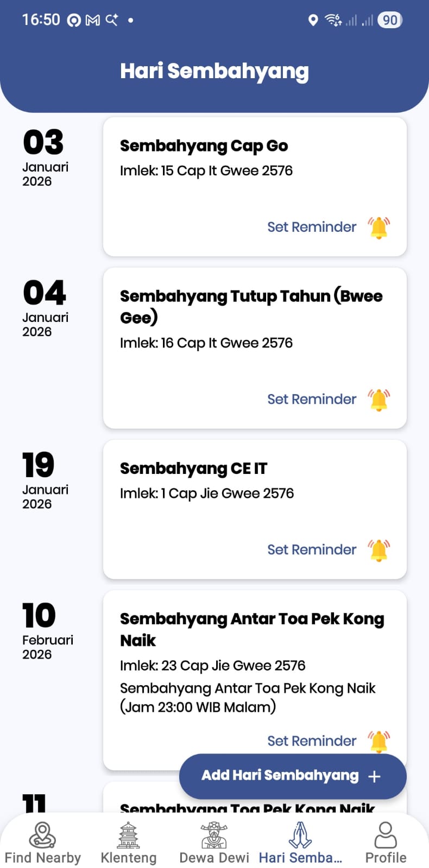Tap battery indicator in status bar
This screenshot has height=868, width=429.
coord(390,20)
